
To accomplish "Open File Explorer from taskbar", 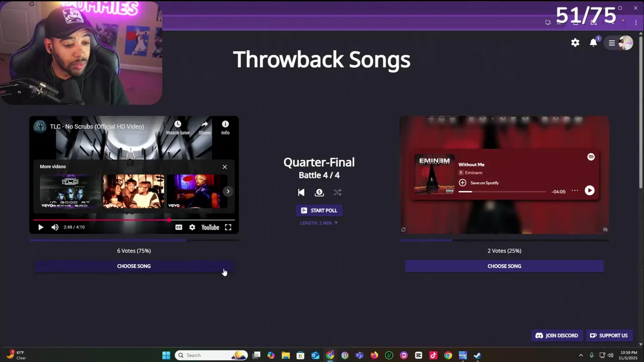I will point(285,355).
